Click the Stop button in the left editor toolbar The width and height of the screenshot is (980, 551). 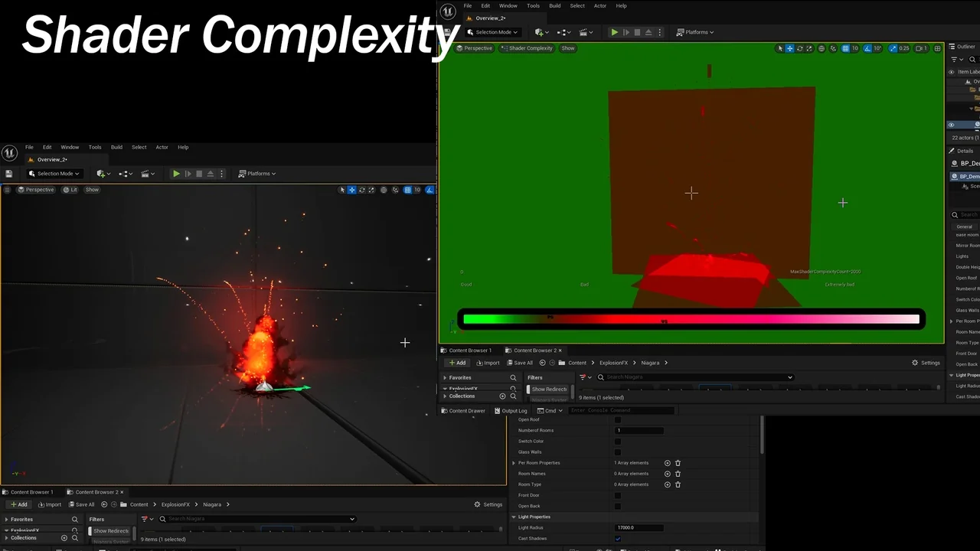[x=199, y=174]
